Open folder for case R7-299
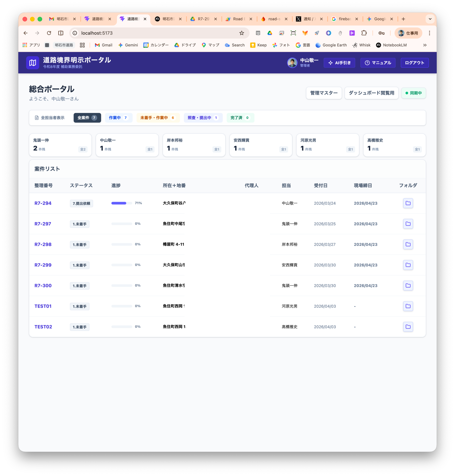Viewport: 455px width, 476px height. click(x=408, y=265)
